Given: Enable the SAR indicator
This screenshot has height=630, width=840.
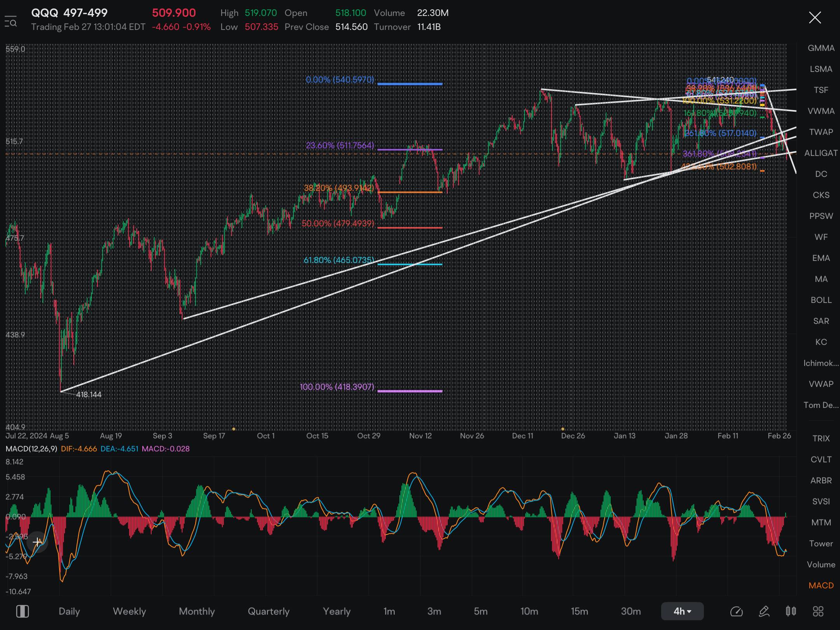Looking at the screenshot, I should coord(821,321).
